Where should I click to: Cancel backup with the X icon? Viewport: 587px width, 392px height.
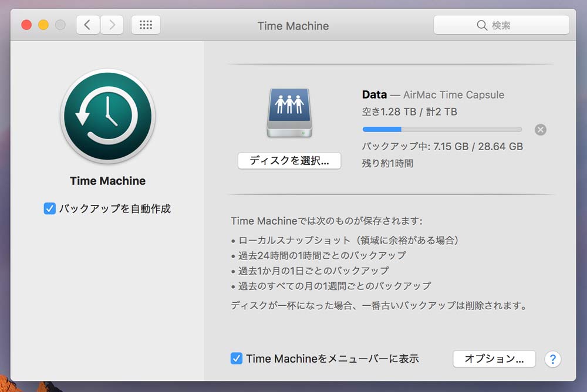[x=540, y=130]
